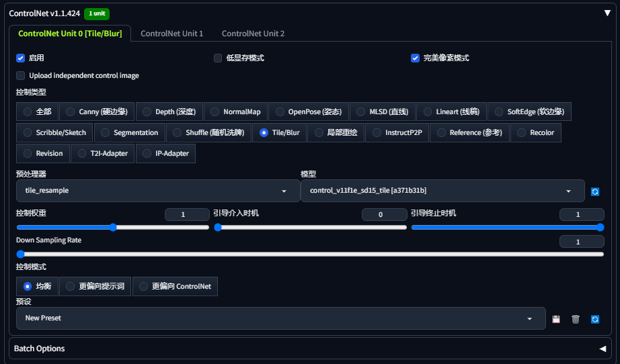
Task: Select Recolor control type
Action: [x=536, y=133]
